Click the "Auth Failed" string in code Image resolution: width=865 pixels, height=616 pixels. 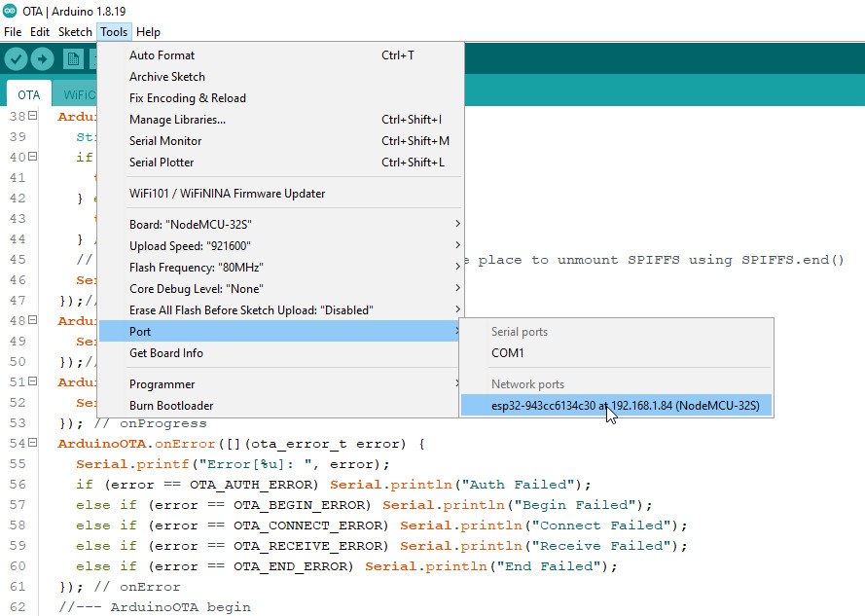(518, 485)
